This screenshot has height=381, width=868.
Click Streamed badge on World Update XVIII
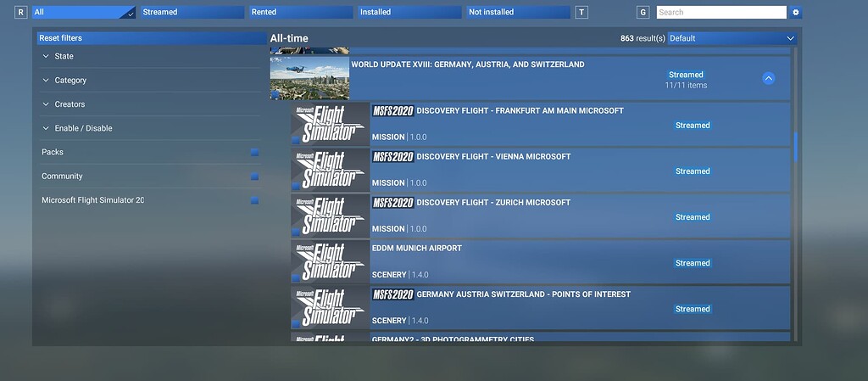686,75
